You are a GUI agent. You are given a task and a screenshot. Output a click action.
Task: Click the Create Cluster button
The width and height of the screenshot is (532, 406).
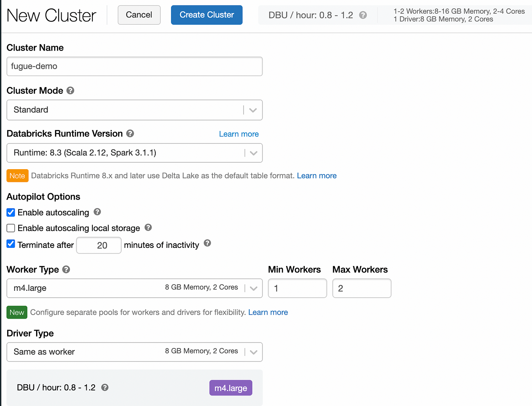point(207,15)
